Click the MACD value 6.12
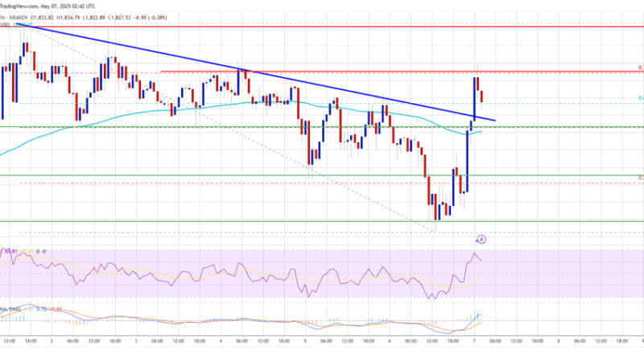Screen dimensions: 644x362 [41, 309]
